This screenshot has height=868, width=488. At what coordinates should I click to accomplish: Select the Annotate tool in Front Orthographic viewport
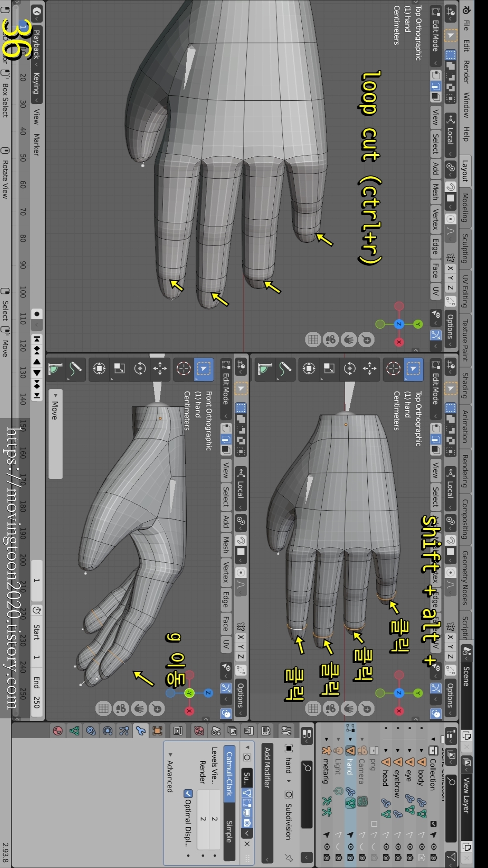(x=75, y=369)
